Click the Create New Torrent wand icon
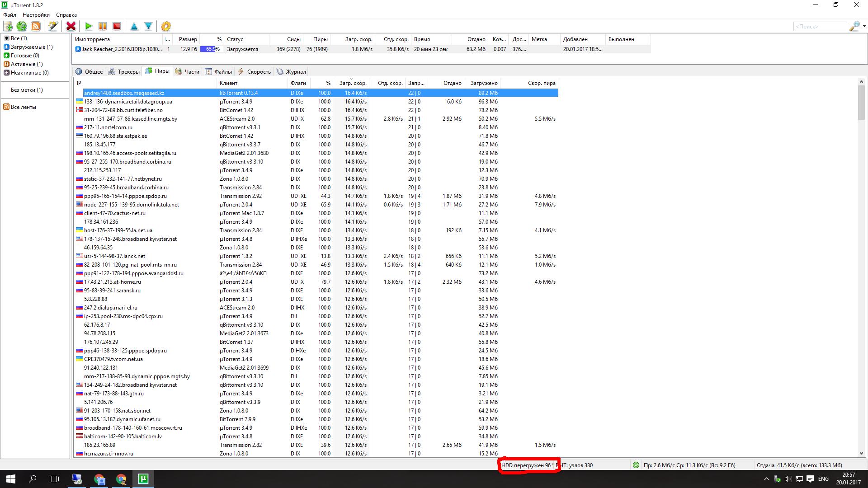The height and width of the screenshot is (488, 868). [x=53, y=26]
